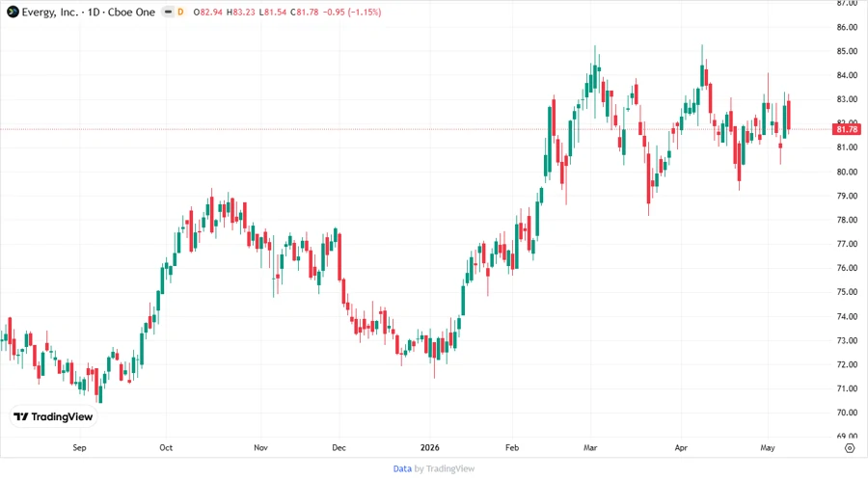Click the 76.00 price axis label
Viewport: 868px width, 480px height.
(x=847, y=268)
